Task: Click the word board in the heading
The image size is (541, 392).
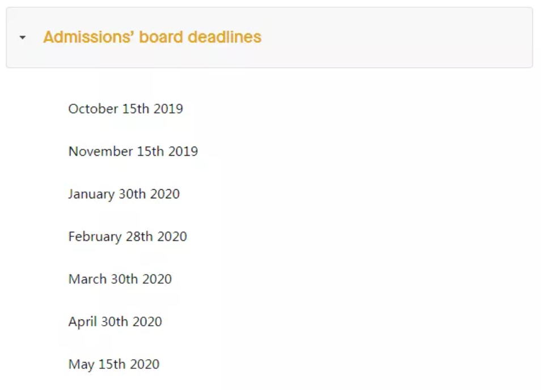Action: [x=161, y=37]
